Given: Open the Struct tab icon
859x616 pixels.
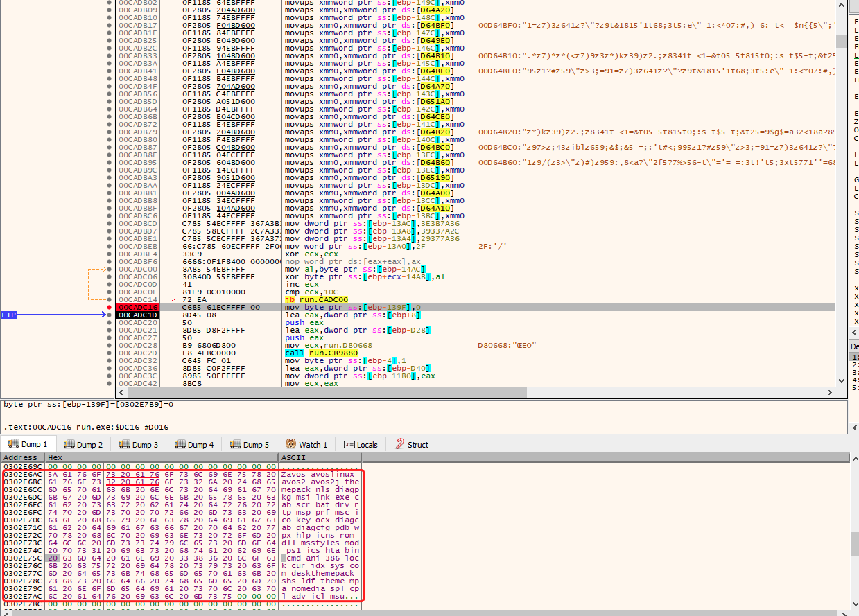Looking at the screenshot, I should (400, 445).
